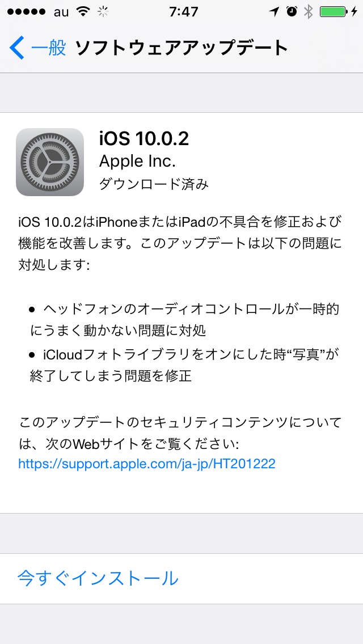
Task: Tap the iOS 10.0.2 version heading
Action: 144,139
